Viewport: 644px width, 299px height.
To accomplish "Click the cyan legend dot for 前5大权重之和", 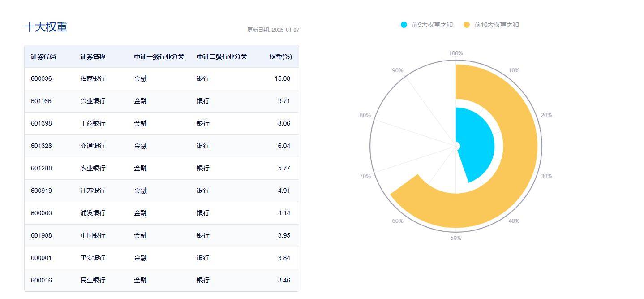I will tap(404, 25).
